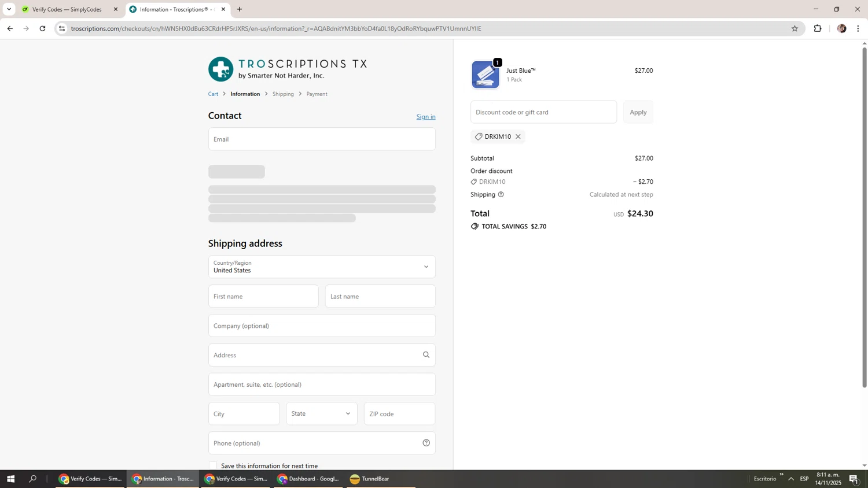Click the Discount code or gift card field

[543, 112]
